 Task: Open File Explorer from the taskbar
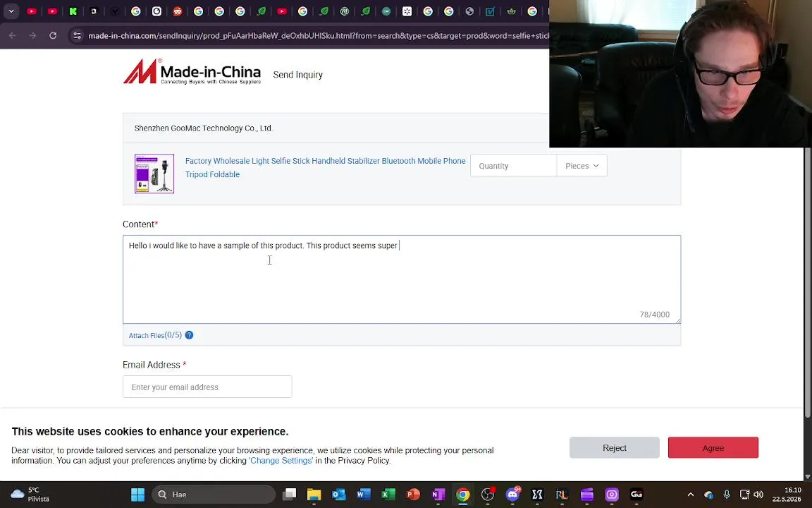click(x=314, y=495)
